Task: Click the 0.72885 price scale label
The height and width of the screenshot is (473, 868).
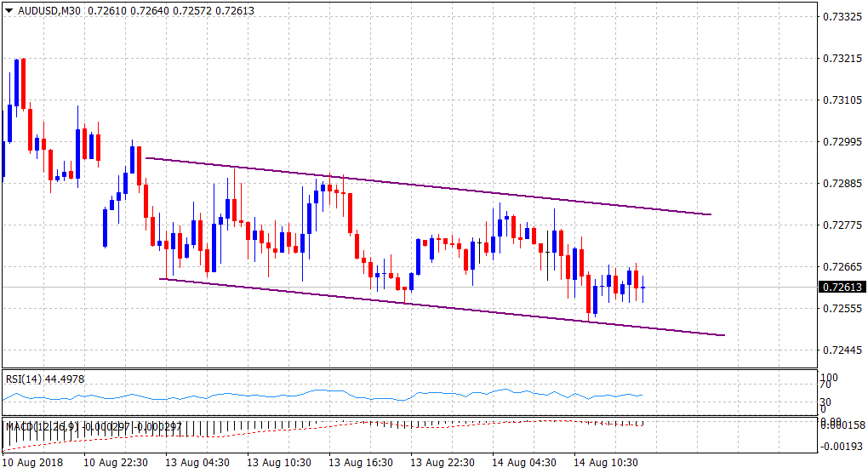Action: click(x=842, y=184)
